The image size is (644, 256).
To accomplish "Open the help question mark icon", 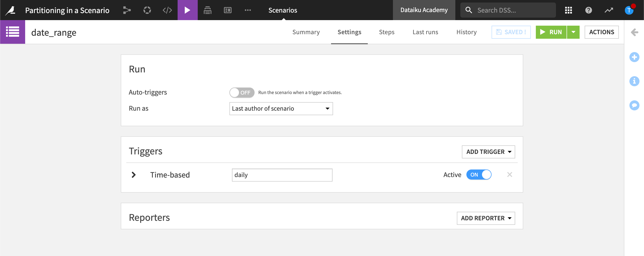I will coord(588,10).
